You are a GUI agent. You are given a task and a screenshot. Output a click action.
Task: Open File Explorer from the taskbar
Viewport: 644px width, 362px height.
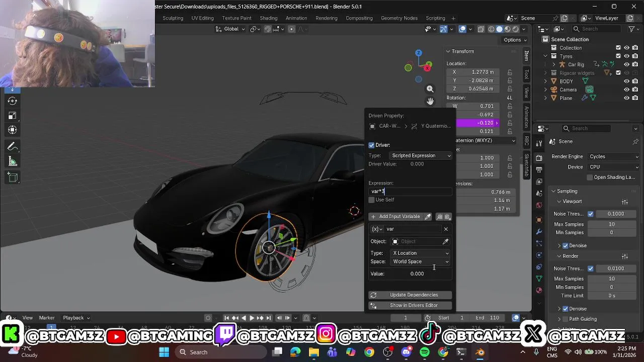click(x=314, y=352)
